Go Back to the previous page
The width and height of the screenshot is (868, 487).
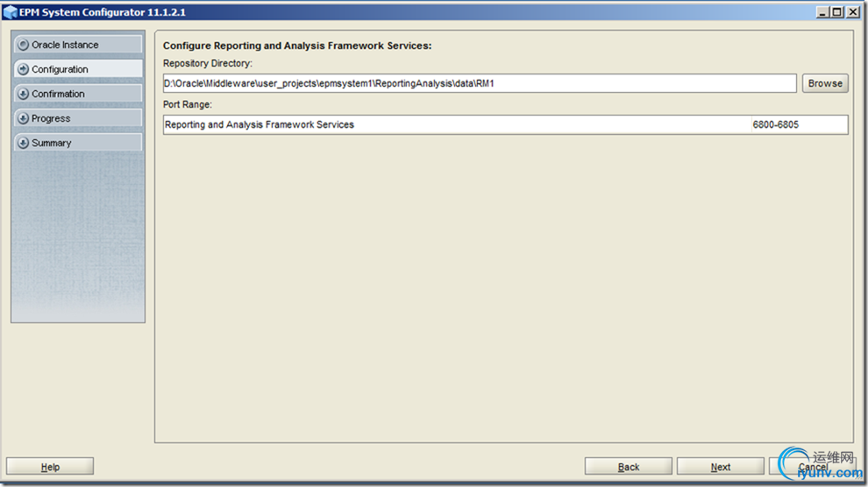pyautogui.click(x=629, y=467)
